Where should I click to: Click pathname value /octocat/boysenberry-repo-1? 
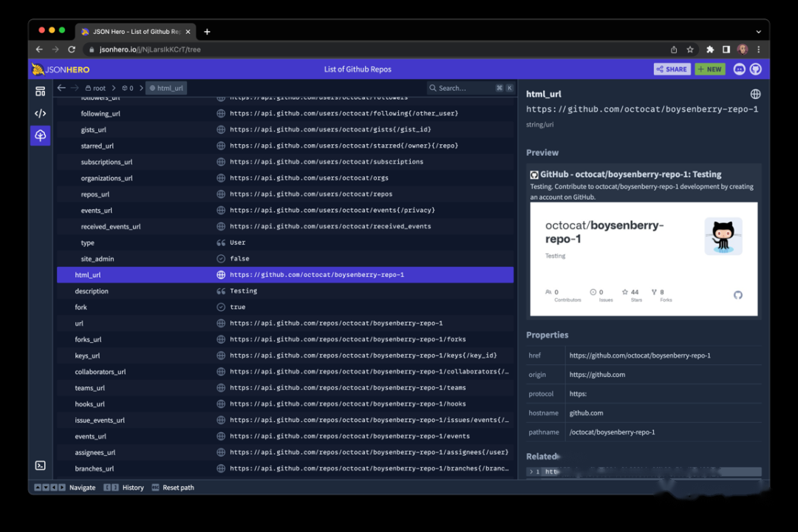pos(613,432)
